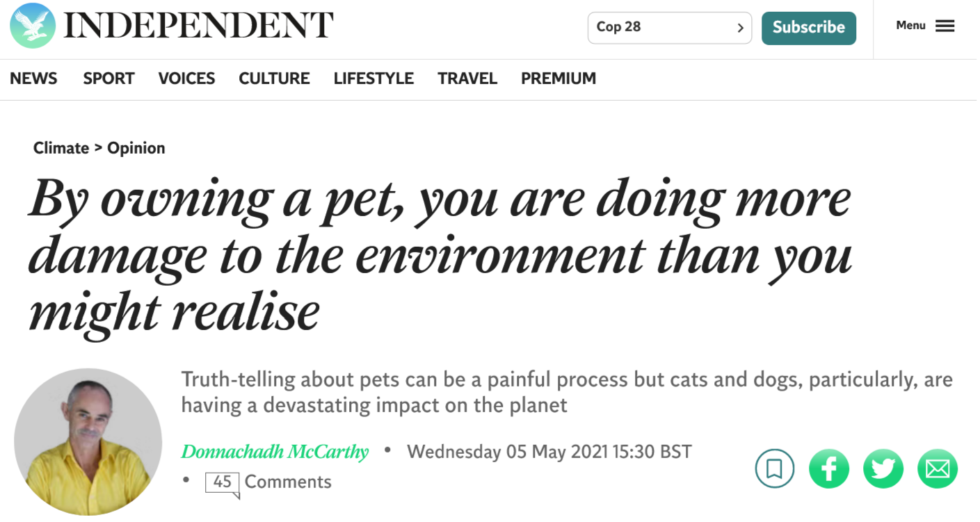Share article on Facebook

point(828,468)
